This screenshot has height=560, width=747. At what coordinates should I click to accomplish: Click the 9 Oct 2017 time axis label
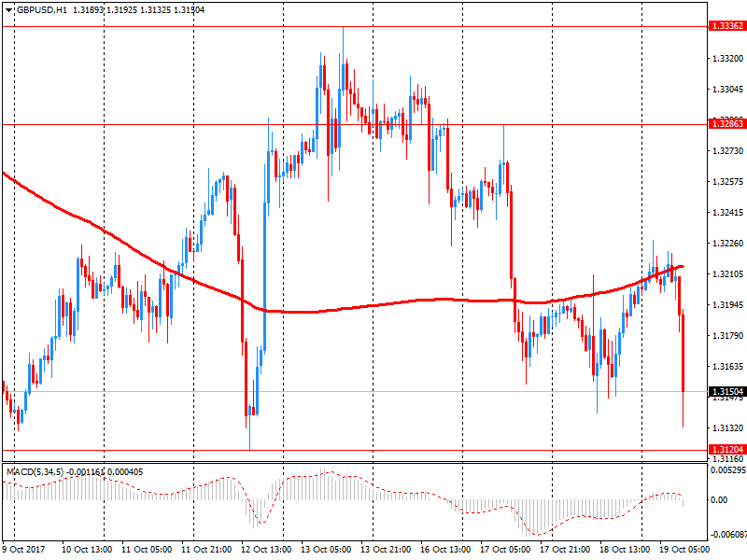coord(24,549)
